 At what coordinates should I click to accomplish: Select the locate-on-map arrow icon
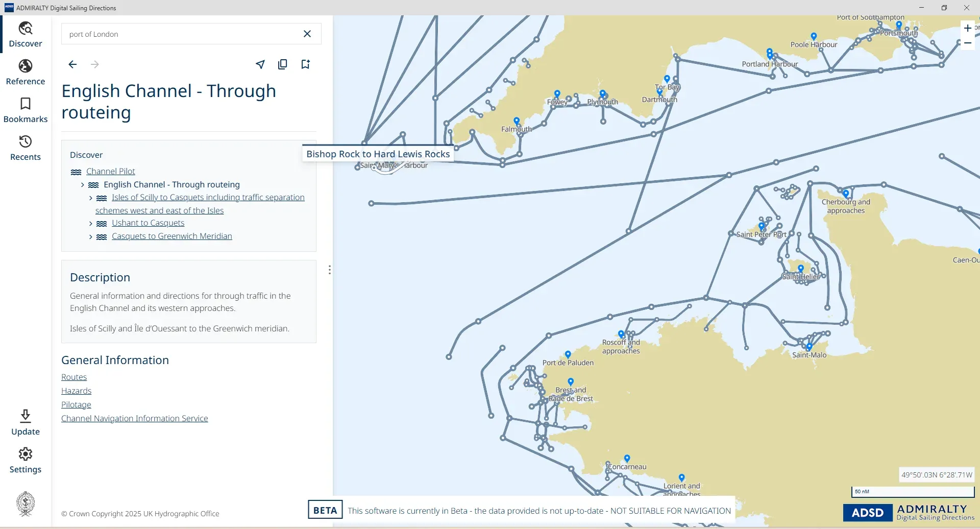[260, 64]
